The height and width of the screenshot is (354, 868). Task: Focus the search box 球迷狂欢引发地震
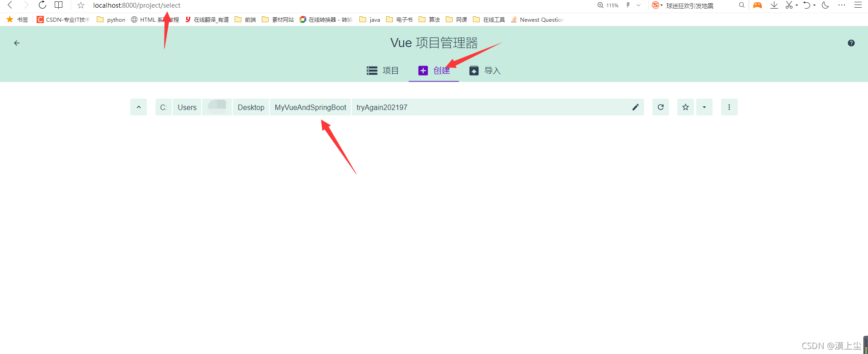click(690, 6)
